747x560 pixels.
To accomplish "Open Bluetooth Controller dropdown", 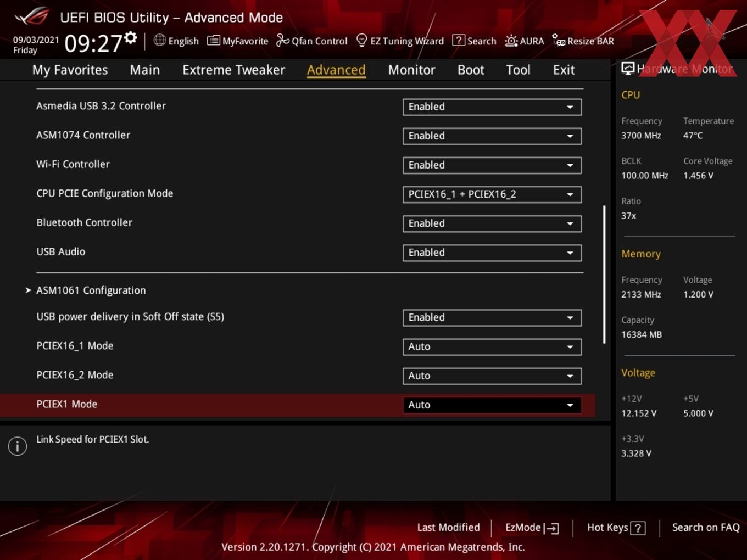I will tap(492, 223).
